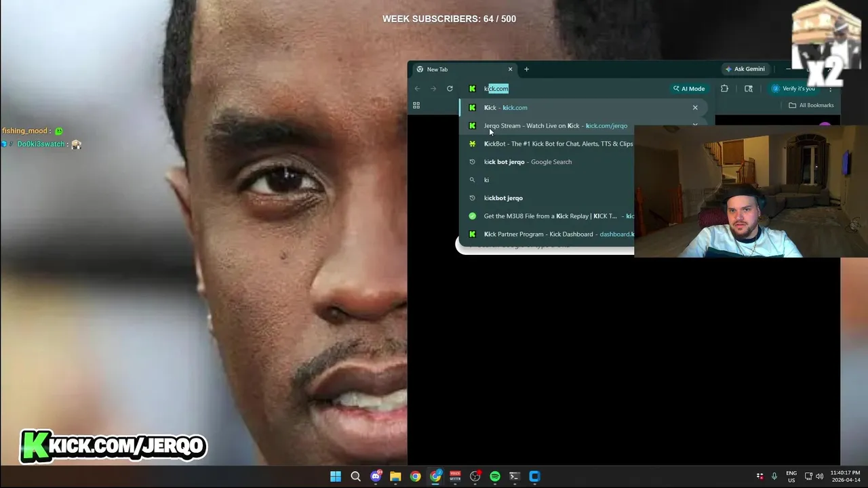Click the Kick favicon in the address bar
This screenshot has width=868, height=488.
(x=473, y=89)
